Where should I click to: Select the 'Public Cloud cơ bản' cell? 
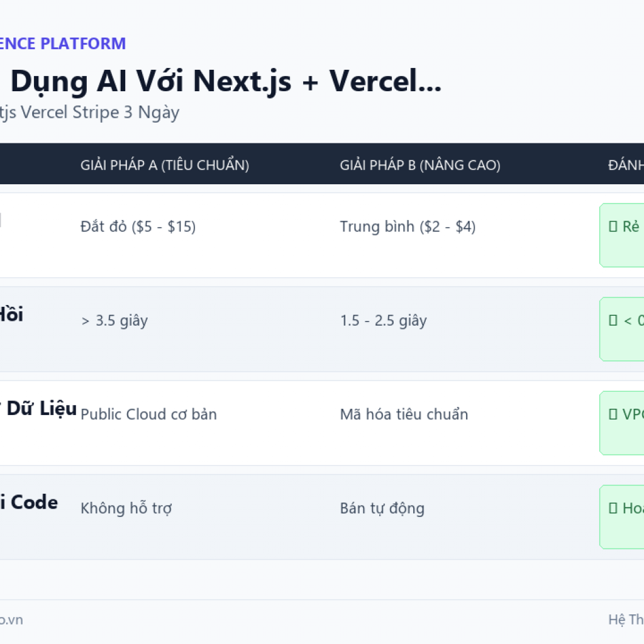[x=148, y=414]
